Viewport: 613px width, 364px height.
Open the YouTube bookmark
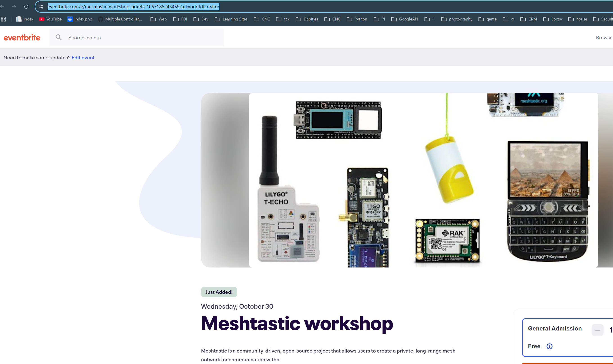point(50,19)
